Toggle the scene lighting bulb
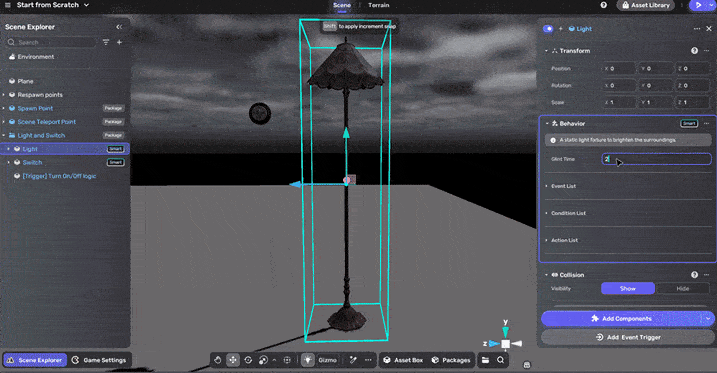Screen dimensions: 717x373 coord(308,360)
